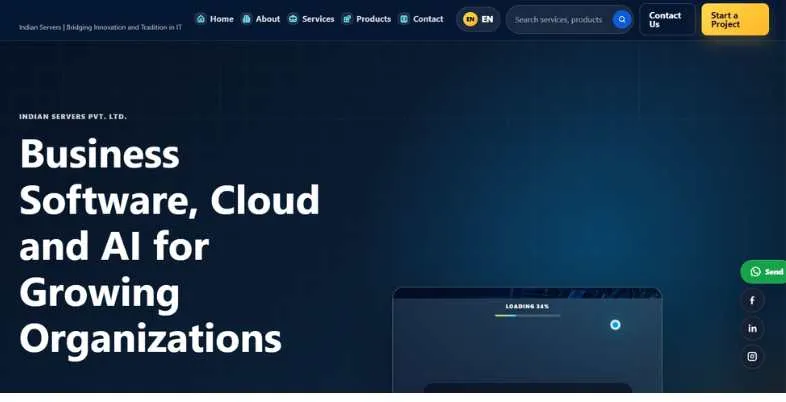Click the Start a Project button
Viewport: 786px width, 402px height.
click(x=735, y=20)
